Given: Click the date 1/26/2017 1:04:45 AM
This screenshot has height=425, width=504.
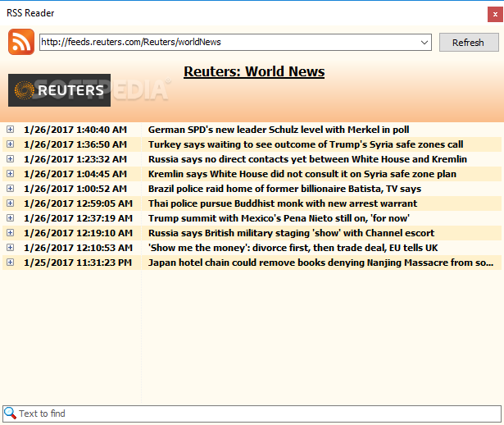Looking at the screenshot, I should [x=75, y=174].
